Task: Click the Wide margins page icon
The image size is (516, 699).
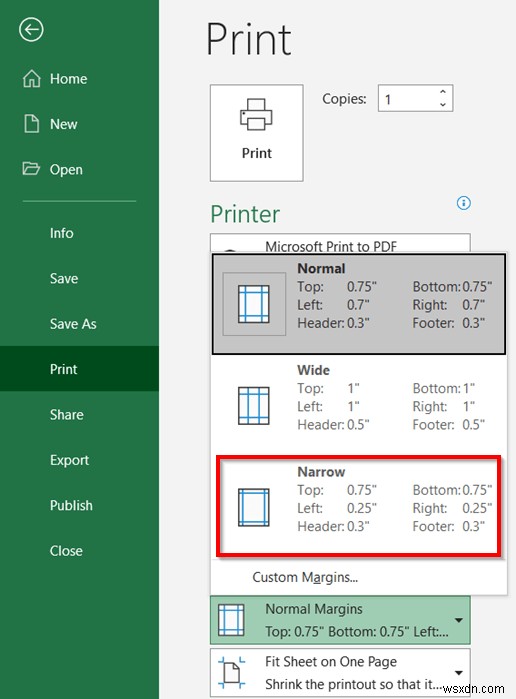Action: coord(254,406)
